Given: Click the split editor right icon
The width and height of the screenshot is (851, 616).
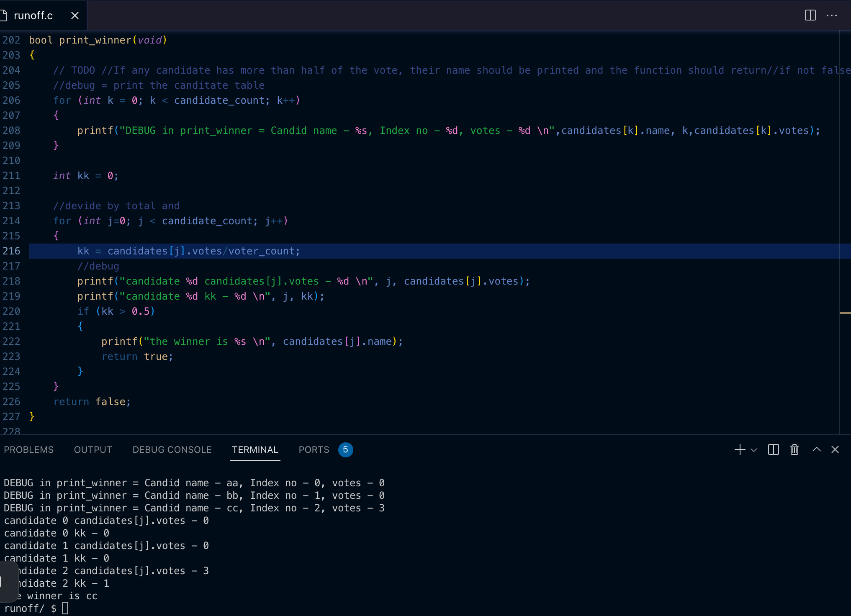Looking at the screenshot, I should coord(810,15).
